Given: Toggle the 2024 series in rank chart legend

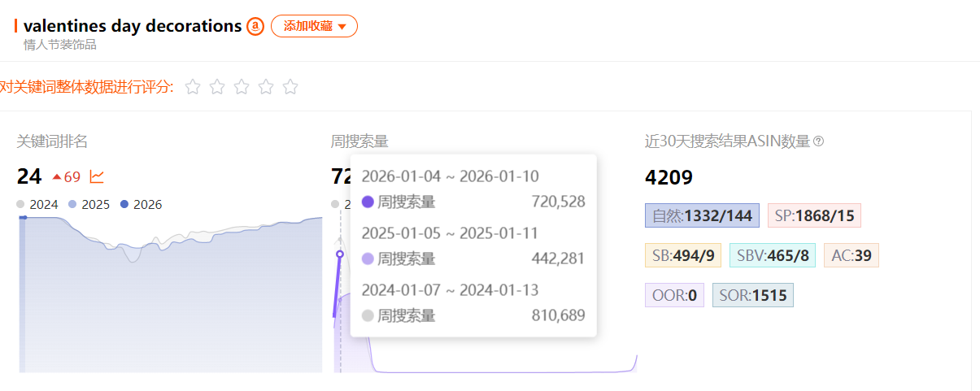Looking at the screenshot, I should (x=37, y=205).
